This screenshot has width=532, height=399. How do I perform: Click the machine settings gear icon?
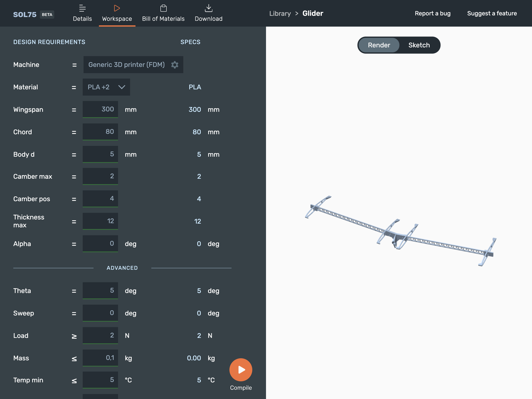click(175, 65)
